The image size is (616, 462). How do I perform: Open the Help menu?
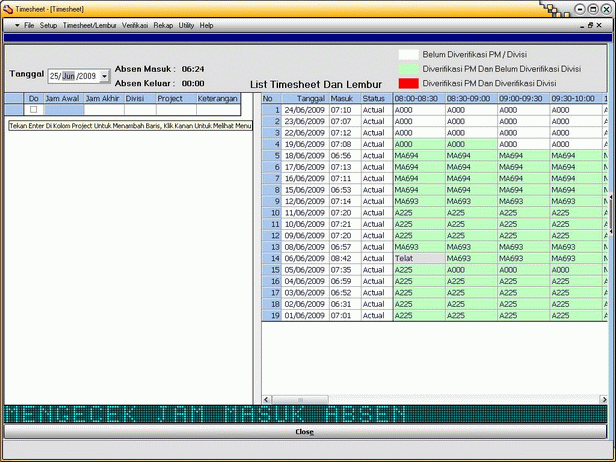click(x=207, y=24)
